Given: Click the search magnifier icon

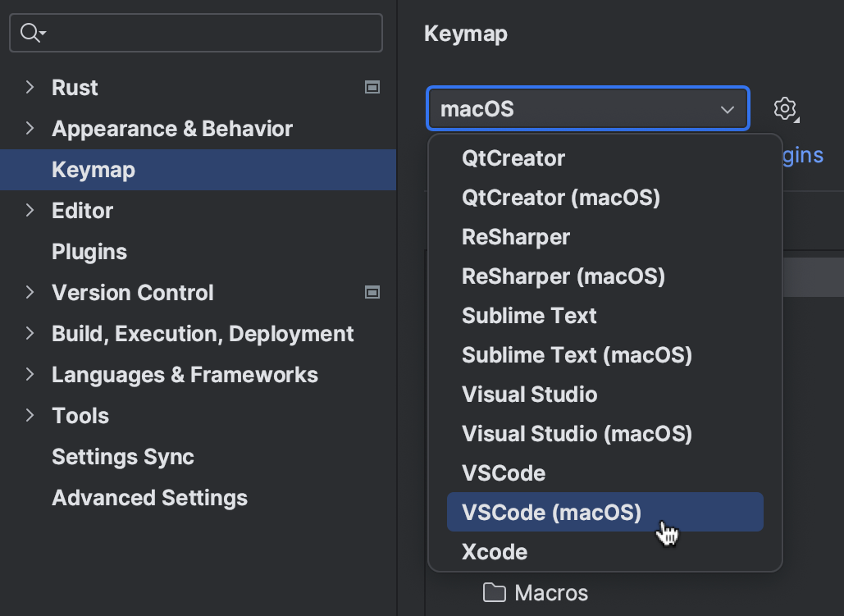Looking at the screenshot, I should pyautogui.click(x=30, y=33).
